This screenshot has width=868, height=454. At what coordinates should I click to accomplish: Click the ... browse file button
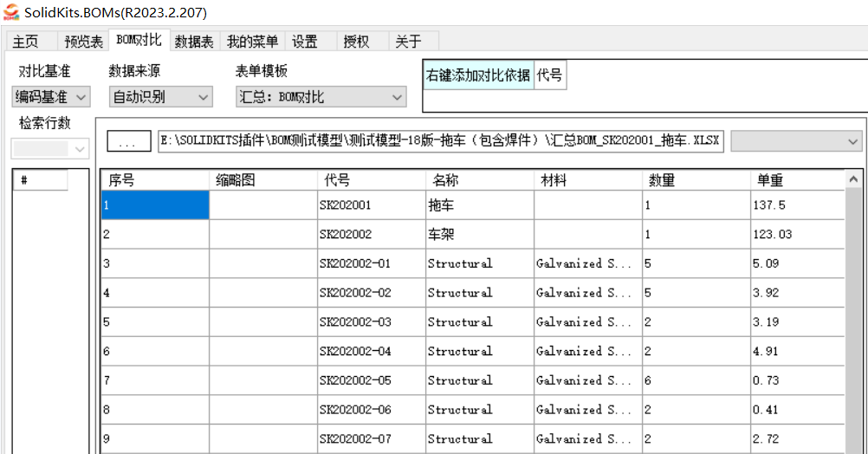click(128, 141)
